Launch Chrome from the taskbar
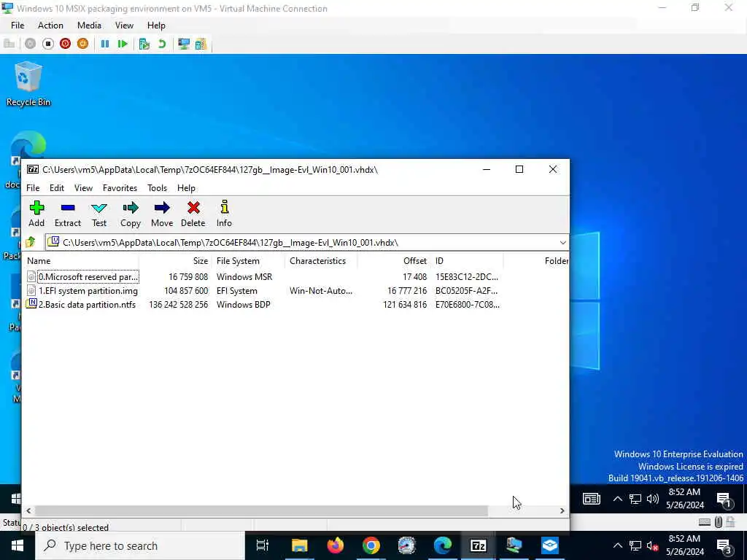This screenshot has height=560, width=747. pos(371,545)
